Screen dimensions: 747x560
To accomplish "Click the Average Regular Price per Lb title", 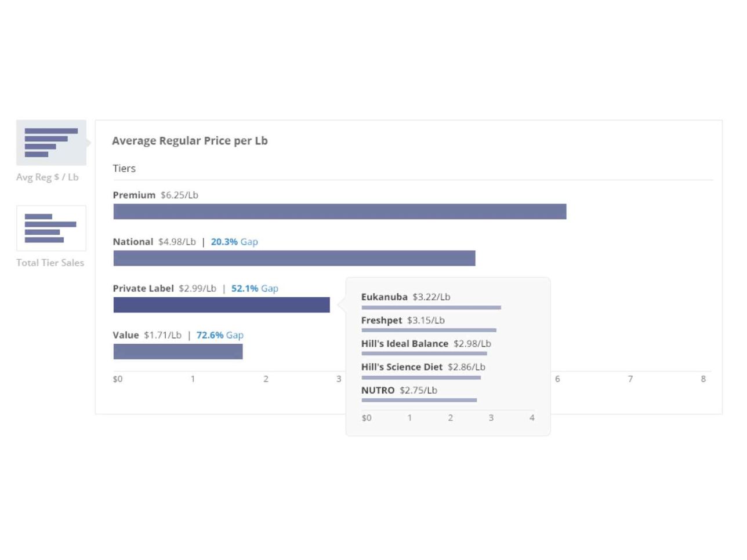I will 190,141.
